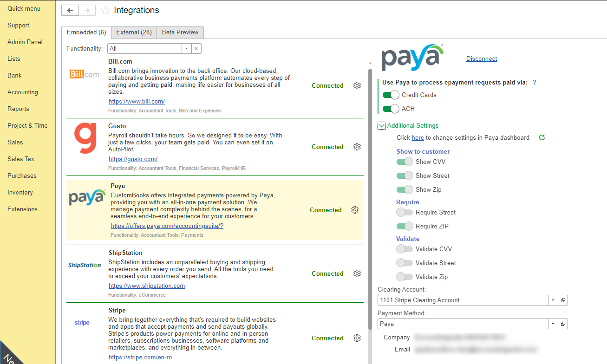607x364 pixels.
Task: Clear the Functionality filter with X
Action: [x=196, y=48]
